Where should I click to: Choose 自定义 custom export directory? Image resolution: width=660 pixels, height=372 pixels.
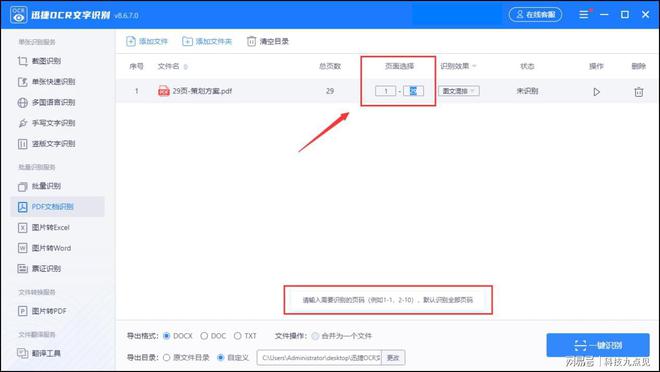221,358
